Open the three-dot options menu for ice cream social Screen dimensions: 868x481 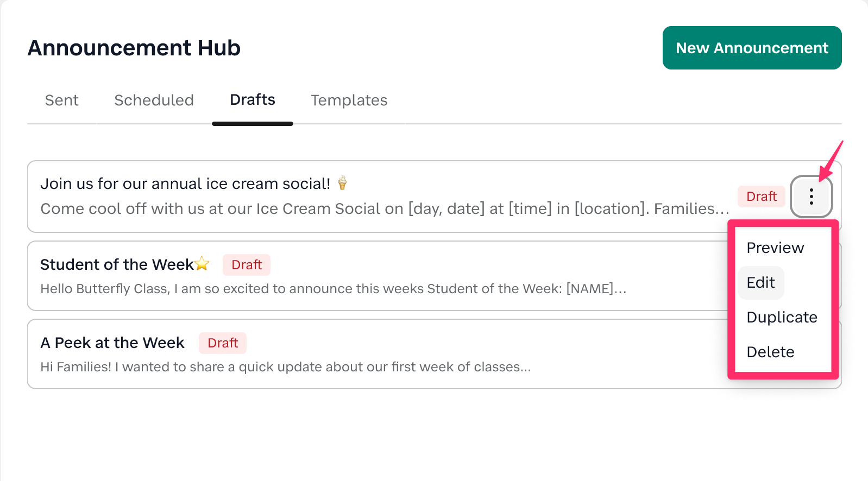pos(811,196)
